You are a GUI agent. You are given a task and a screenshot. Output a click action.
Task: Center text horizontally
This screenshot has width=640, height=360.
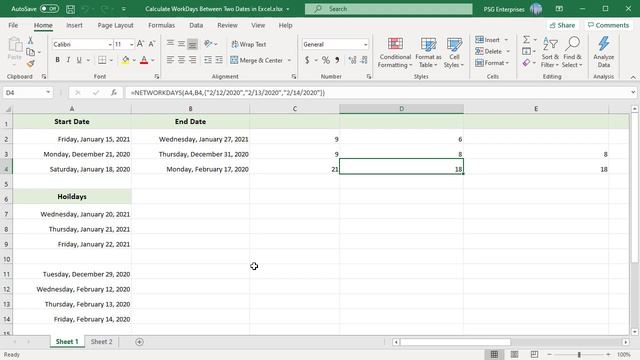click(x=181, y=60)
